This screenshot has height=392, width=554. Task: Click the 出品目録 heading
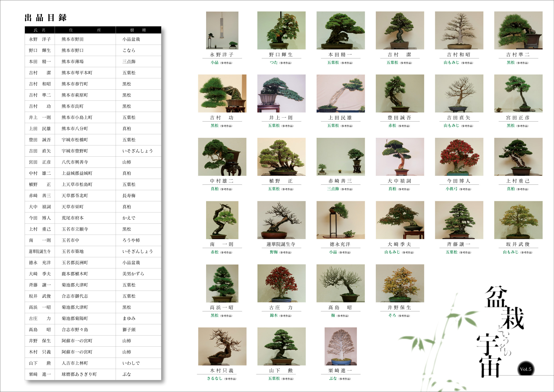point(46,18)
